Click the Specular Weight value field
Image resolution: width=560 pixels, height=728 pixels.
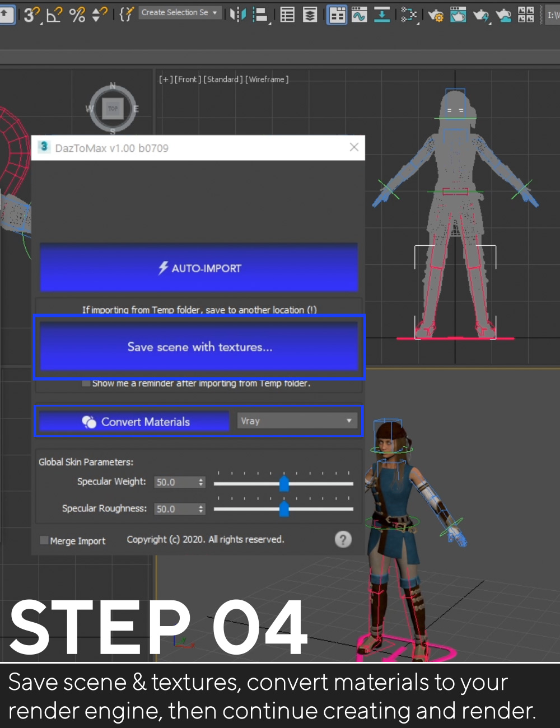(x=175, y=482)
